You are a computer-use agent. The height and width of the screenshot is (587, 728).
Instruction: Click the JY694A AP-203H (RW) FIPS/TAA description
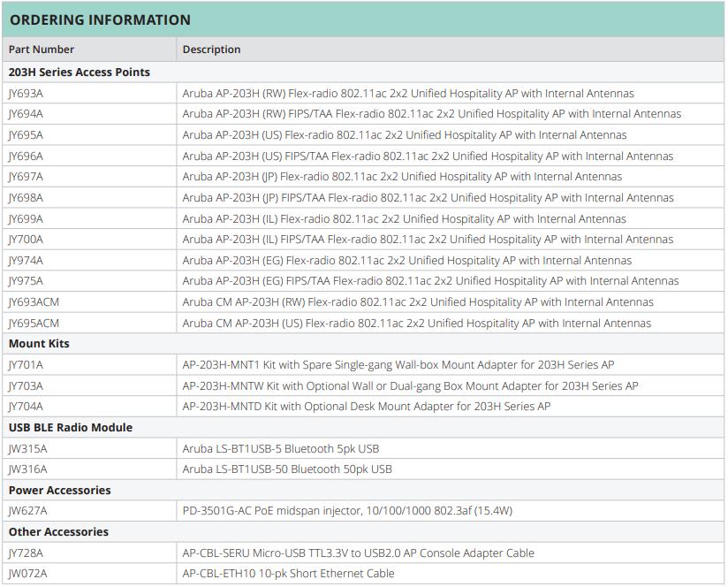coord(432,114)
